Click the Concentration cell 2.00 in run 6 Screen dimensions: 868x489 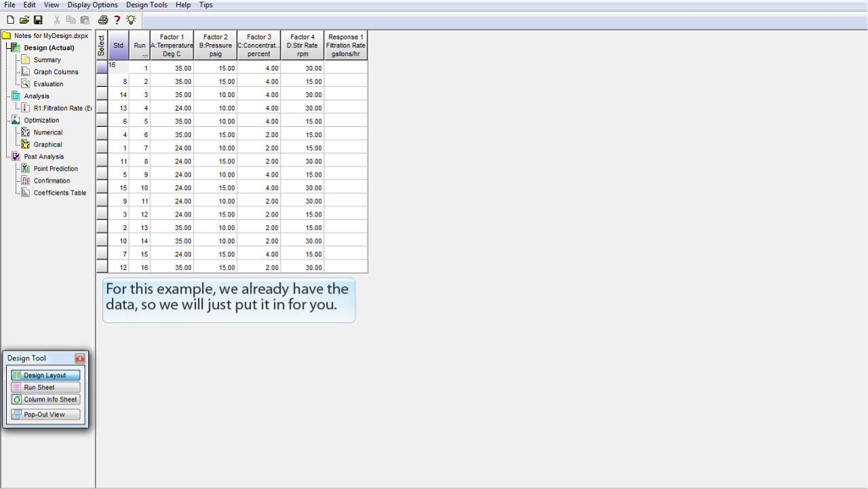259,134
